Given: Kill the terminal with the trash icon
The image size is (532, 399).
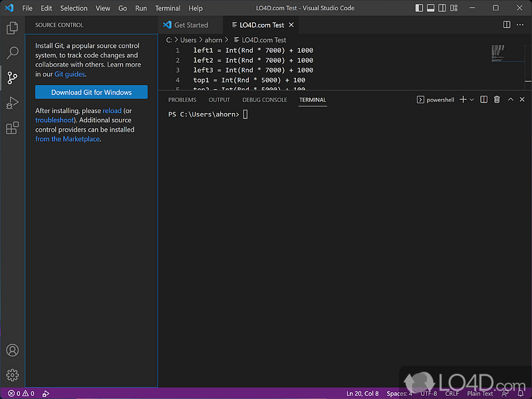Looking at the screenshot, I should coord(497,99).
